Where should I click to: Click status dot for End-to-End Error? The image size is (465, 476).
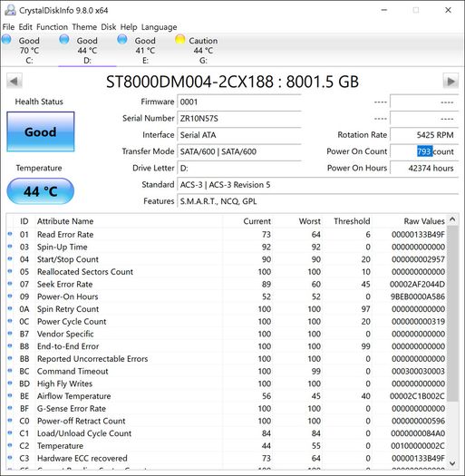tap(10, 345)
